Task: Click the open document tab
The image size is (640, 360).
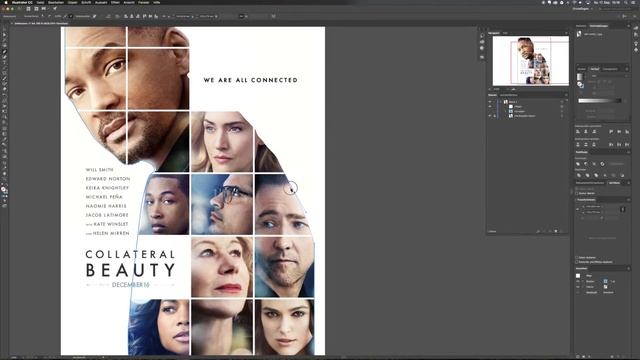Action: (x=39, y=23)
